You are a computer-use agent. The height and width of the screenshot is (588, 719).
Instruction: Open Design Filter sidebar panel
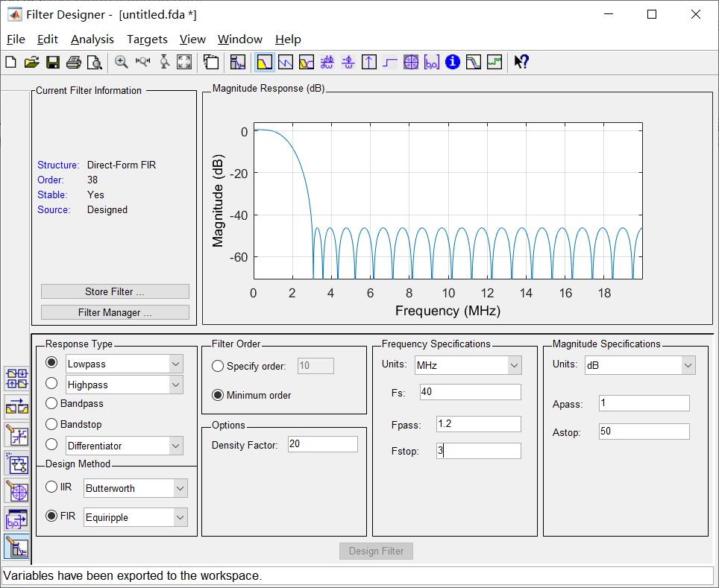17,547
